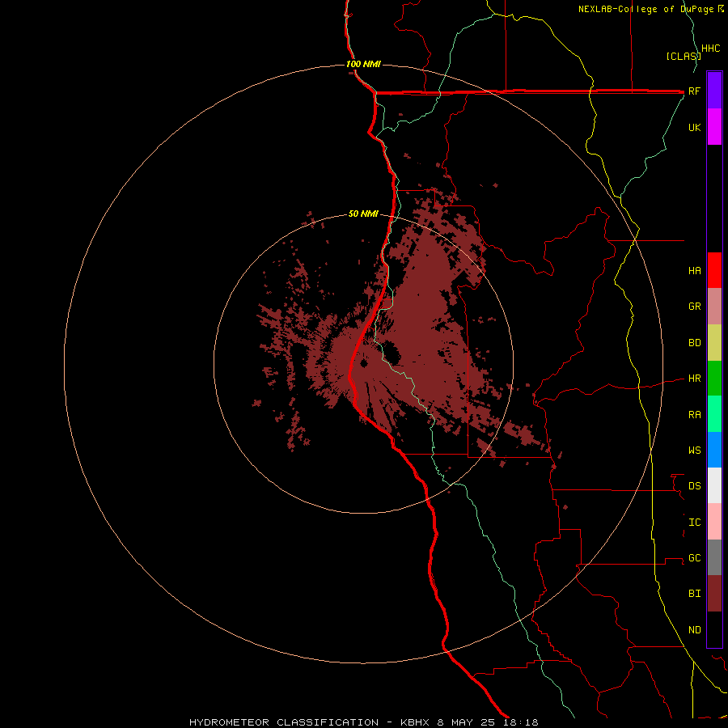Click the GR legend label

pyautogui.click(x=694, y=307)
